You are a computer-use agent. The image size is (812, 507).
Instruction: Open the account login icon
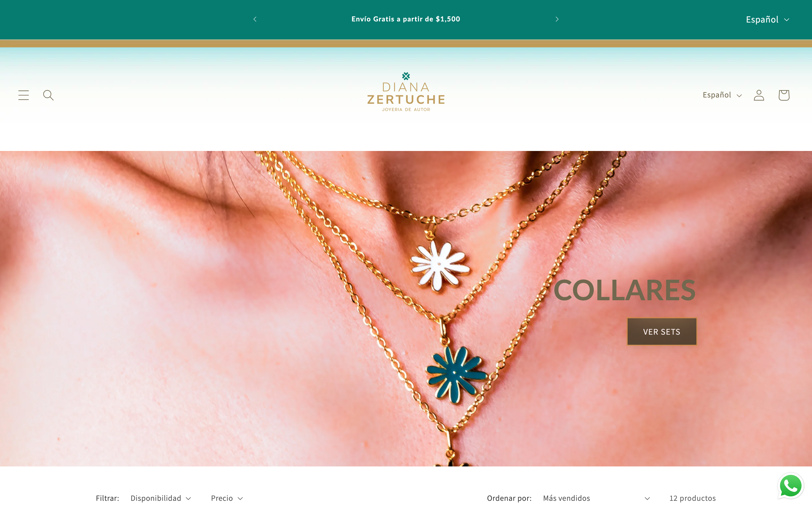759,95
